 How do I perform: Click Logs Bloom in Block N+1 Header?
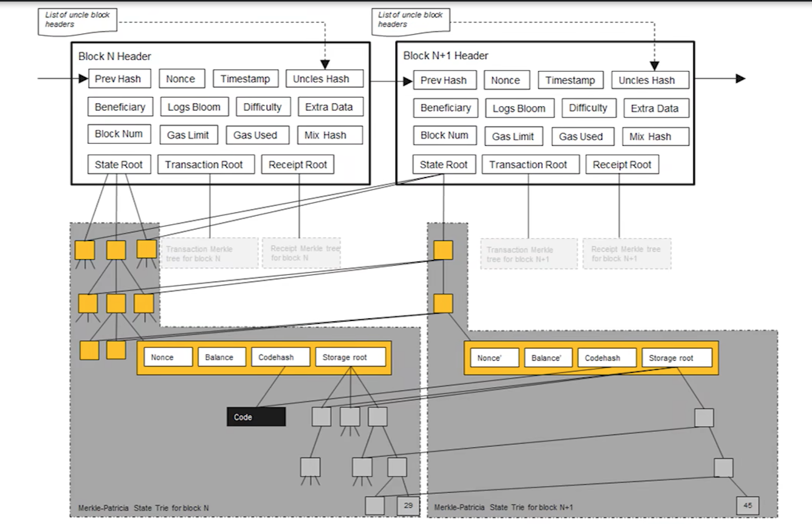pyautogui.click(x=519, y=108)
